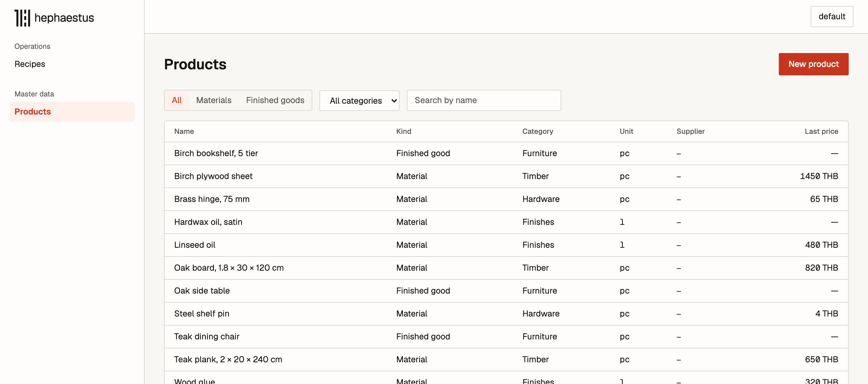The width and height of the screenshot is (868, 384).
Task: Click the Kind column header
Action: coord(403,131)
